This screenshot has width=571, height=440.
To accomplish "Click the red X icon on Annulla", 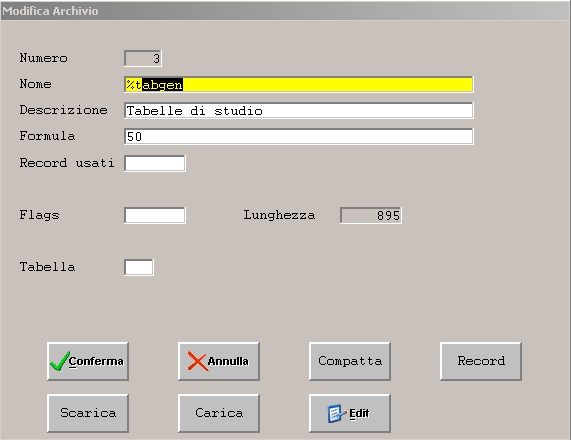I will [197, 361].
